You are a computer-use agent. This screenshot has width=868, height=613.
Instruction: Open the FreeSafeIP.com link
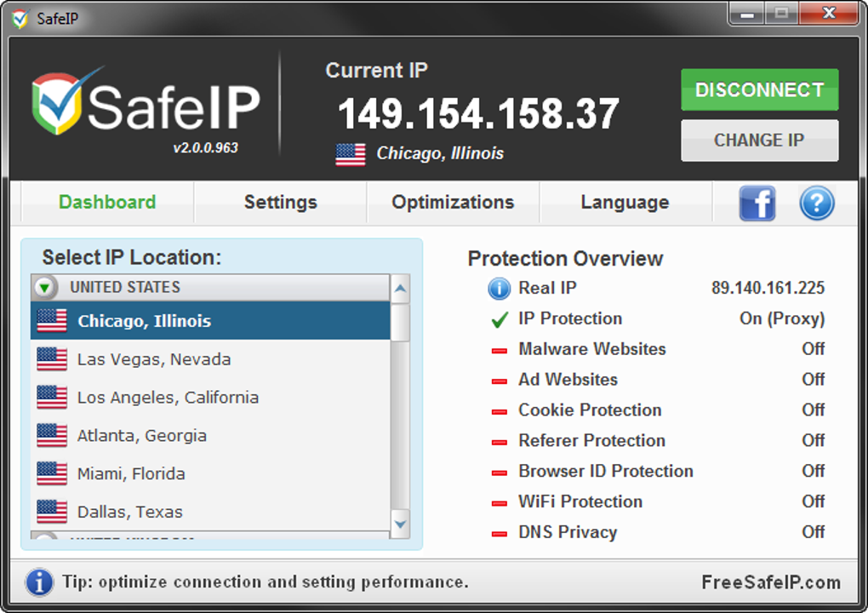[771, 582]
